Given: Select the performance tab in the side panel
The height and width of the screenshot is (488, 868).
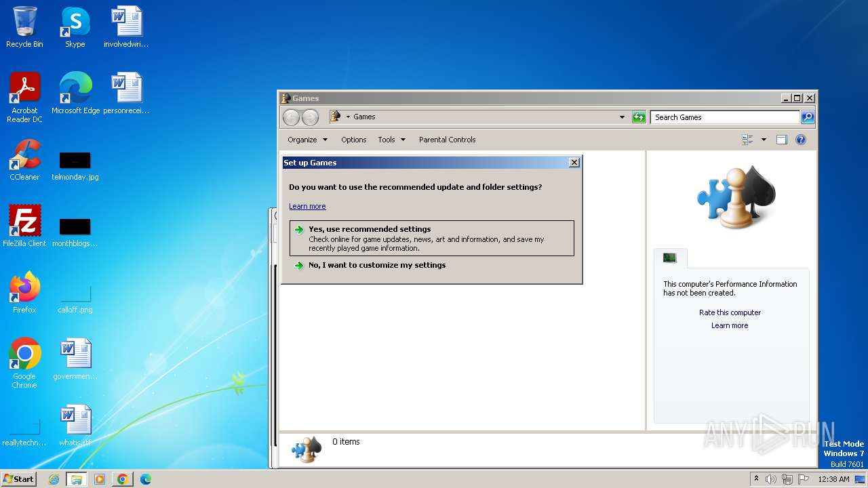Looking at the screenshot, I should coord(670,258).
